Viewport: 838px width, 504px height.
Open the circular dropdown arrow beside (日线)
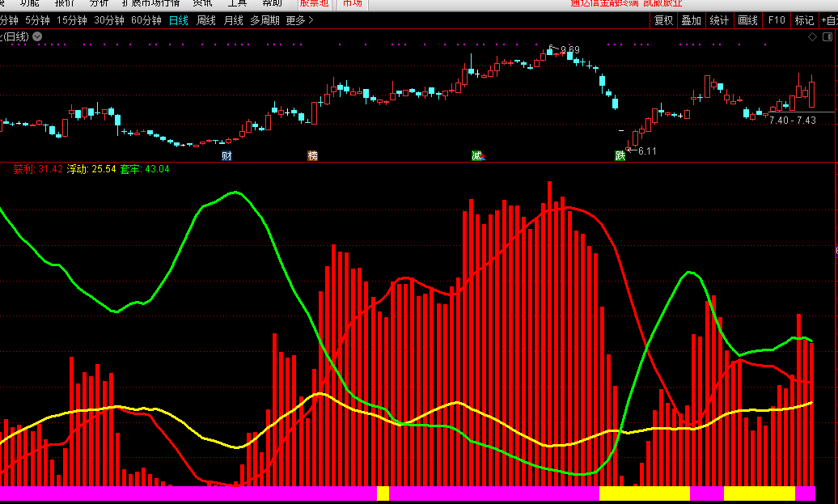click(38, 36)
